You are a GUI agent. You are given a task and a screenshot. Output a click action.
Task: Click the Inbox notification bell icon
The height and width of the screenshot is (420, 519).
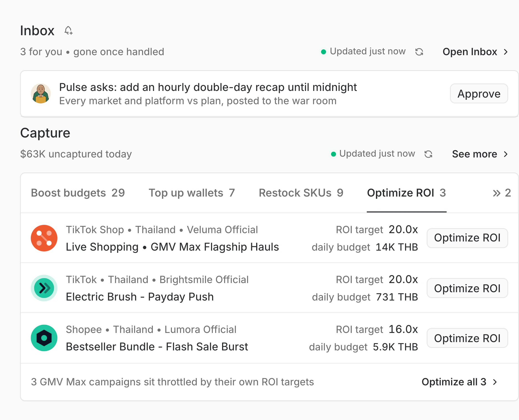[x=68, y=30]
